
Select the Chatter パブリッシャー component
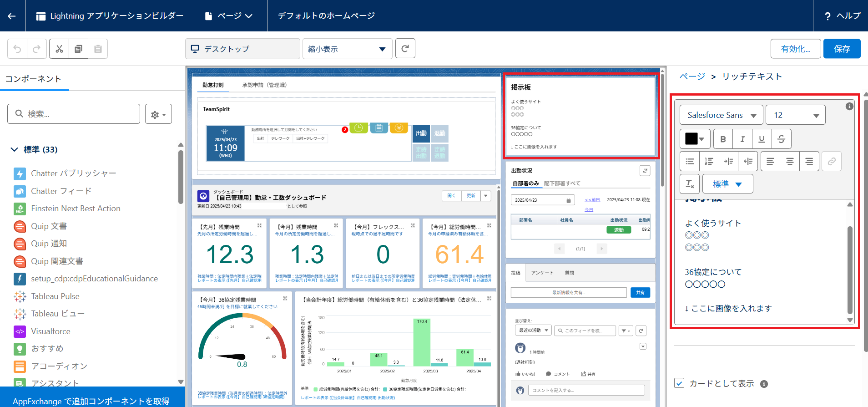tap(74, 173)
